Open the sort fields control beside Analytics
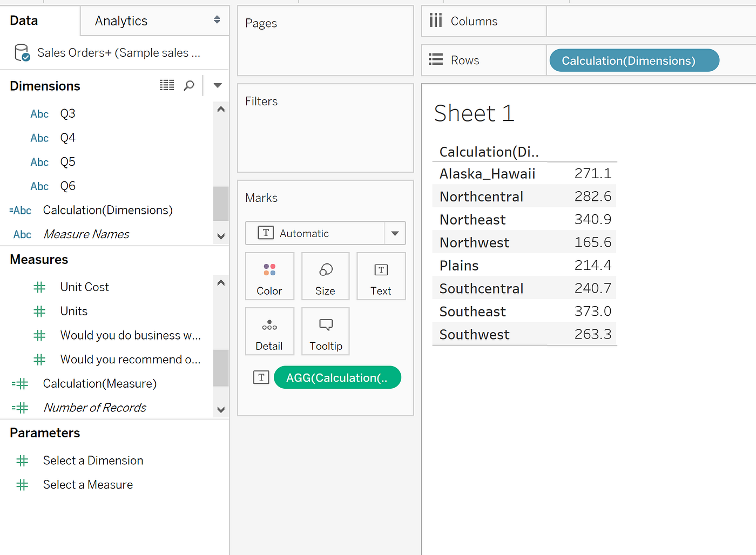This screenshot has width=756, height=555. tap(216, 20)
